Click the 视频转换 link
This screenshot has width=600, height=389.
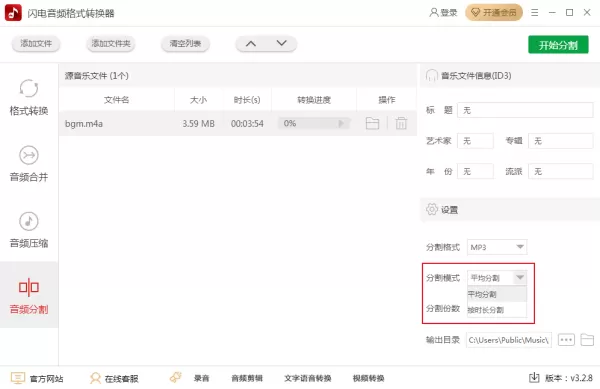tap(368, 378)
